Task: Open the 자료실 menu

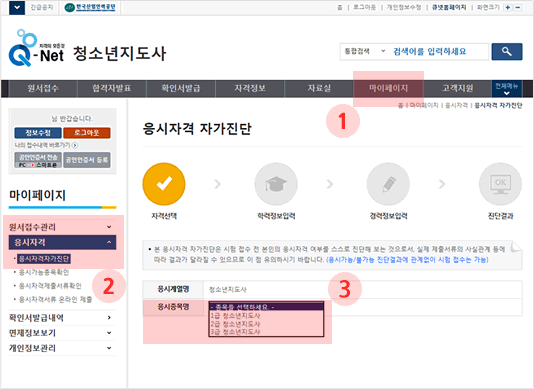Action: point(319,89)
